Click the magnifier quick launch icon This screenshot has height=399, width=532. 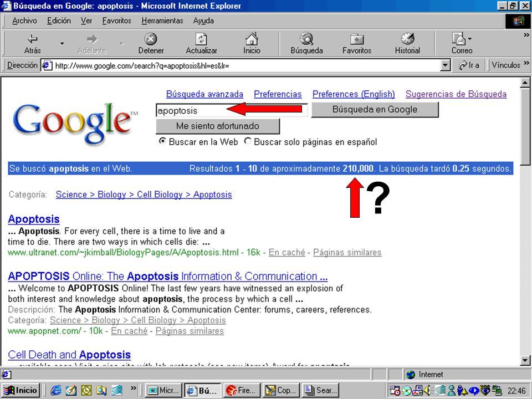(x=101, y=391)
